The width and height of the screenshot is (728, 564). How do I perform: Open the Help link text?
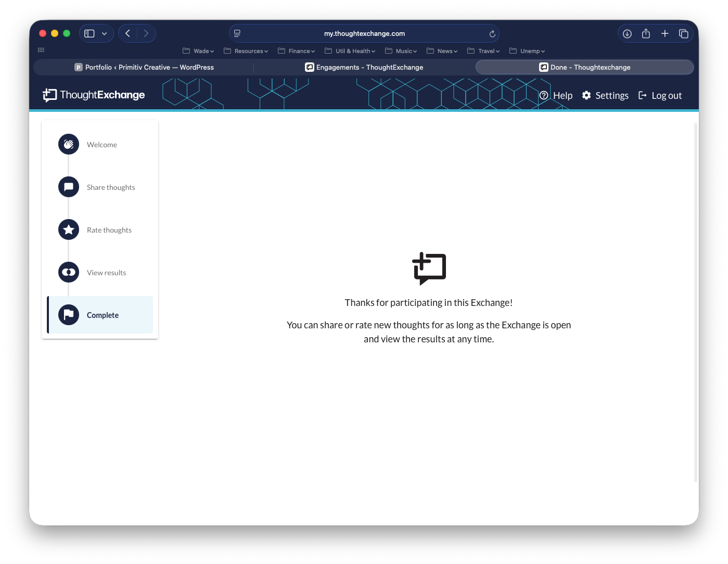pyautogui.click(x=563, y=95)
